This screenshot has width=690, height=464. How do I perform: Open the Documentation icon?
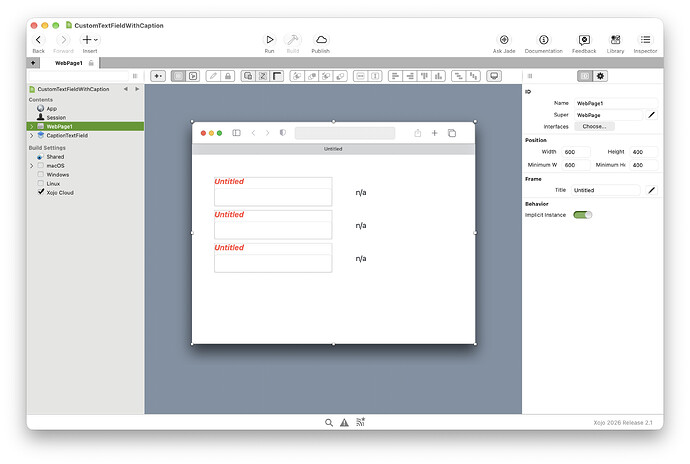pyautogui.click(x=543, y=40)
